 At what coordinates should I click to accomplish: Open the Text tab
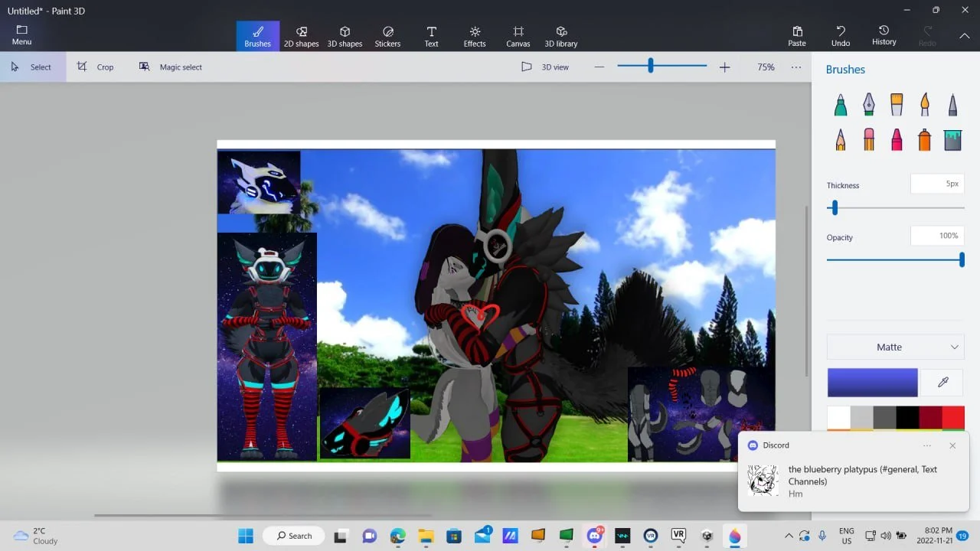[x=431, y=36]
